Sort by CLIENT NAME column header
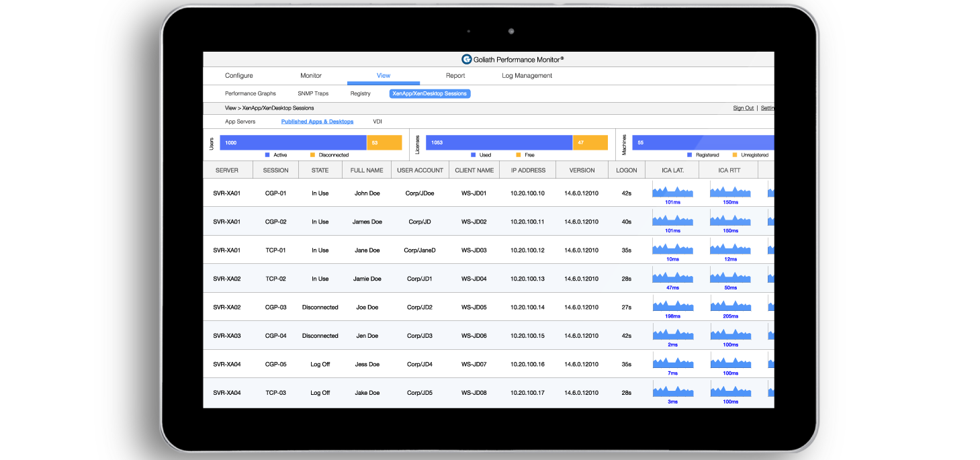980x460 pixels. (474, 170)
